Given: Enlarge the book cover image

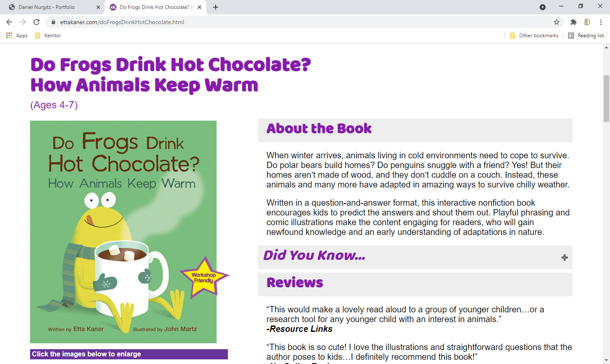Looking at the screenshot, I should pos(123,232).
